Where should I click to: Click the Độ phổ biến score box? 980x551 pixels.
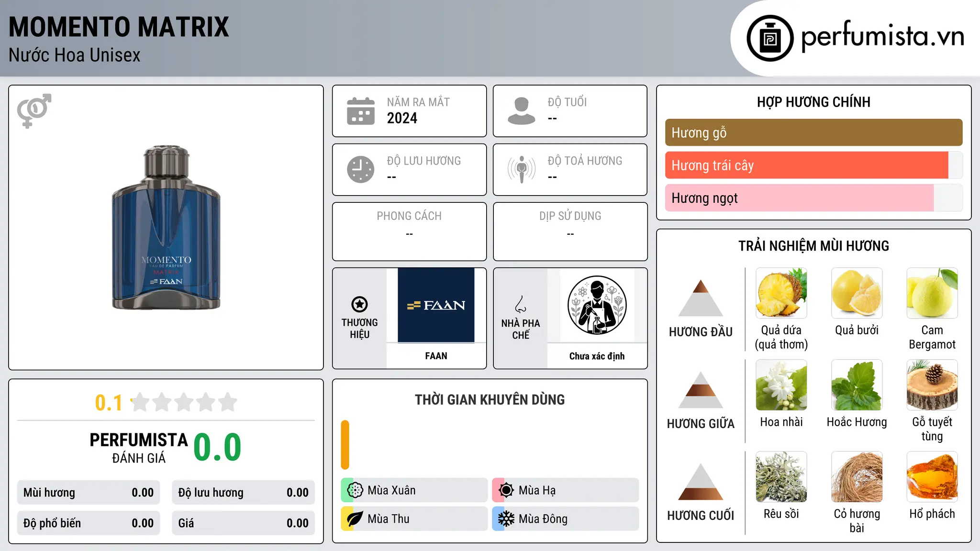[x=89, y=523]
